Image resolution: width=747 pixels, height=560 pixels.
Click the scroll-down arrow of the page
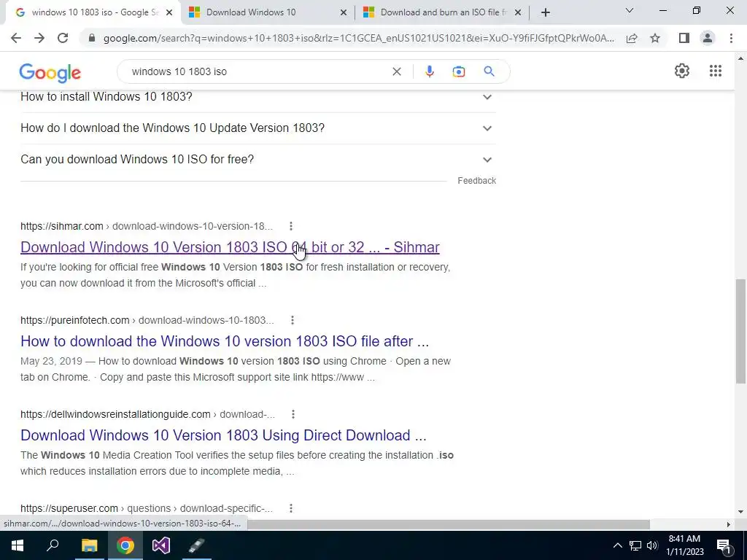740,512
